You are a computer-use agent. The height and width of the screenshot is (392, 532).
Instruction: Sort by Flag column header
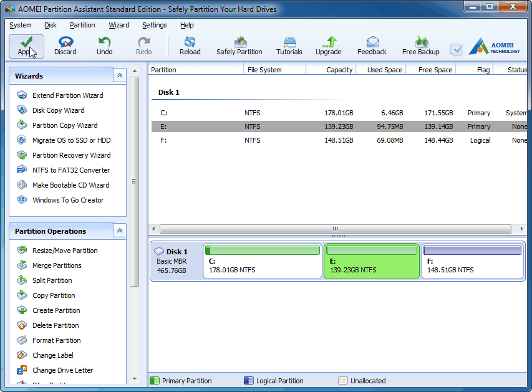coord(474,70)
